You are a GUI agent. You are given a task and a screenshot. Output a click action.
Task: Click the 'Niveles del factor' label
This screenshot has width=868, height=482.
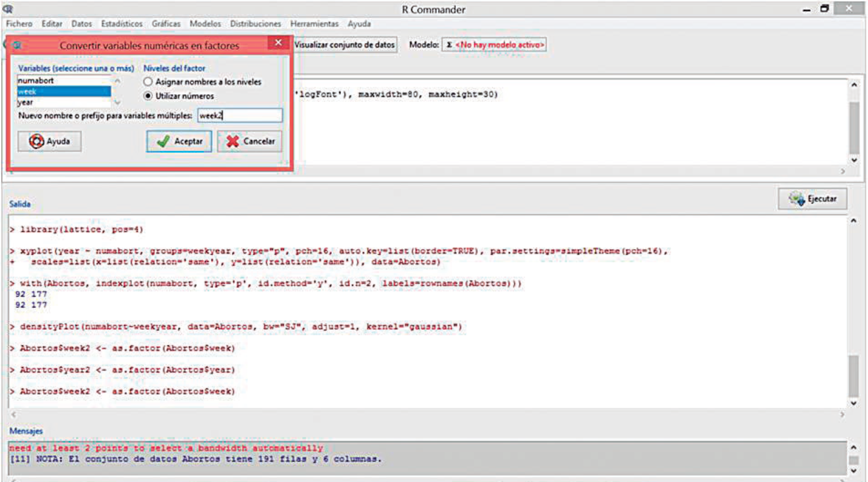point(174,68)
